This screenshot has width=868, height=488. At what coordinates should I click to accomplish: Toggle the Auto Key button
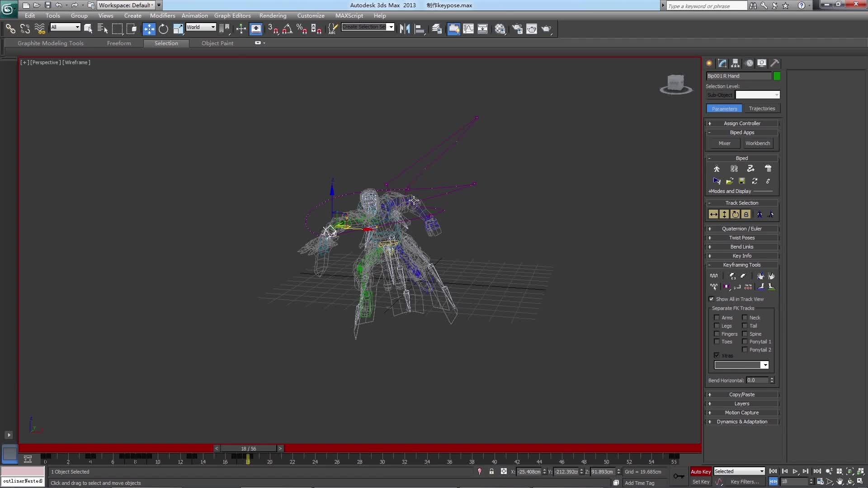point(700,471)
